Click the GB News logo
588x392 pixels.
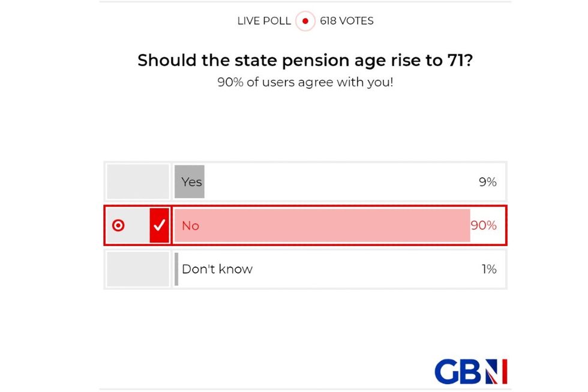coord(471,372)
